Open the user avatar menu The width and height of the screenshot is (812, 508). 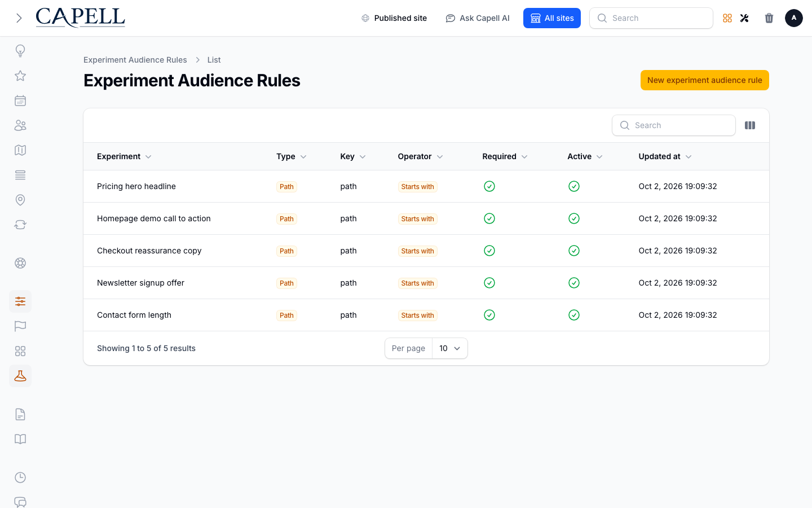(x=794, y=18)
